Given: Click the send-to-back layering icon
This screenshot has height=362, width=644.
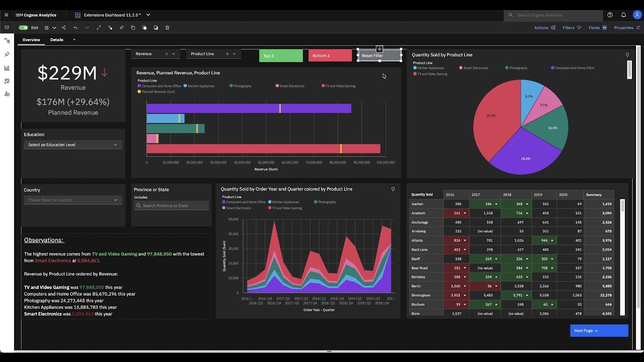Looking at the screenshot, I should (x=156, y=28).
